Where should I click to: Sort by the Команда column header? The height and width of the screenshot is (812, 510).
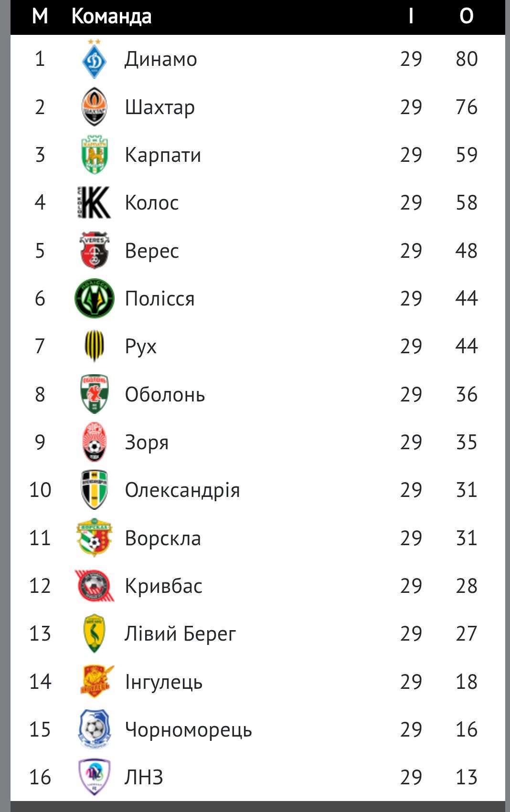click(111, 17)
